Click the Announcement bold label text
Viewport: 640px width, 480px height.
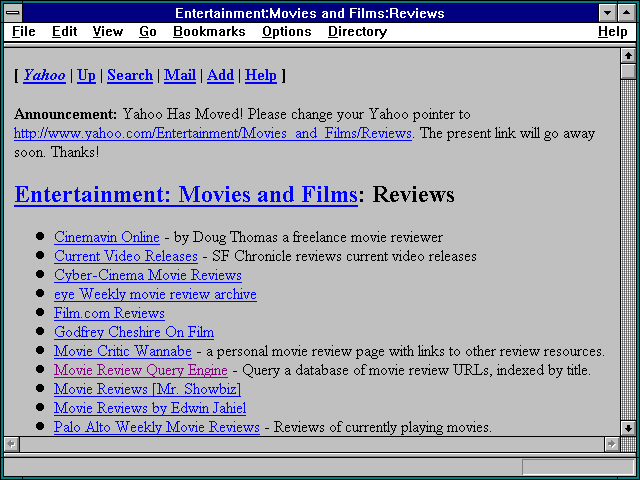point(65,114)
